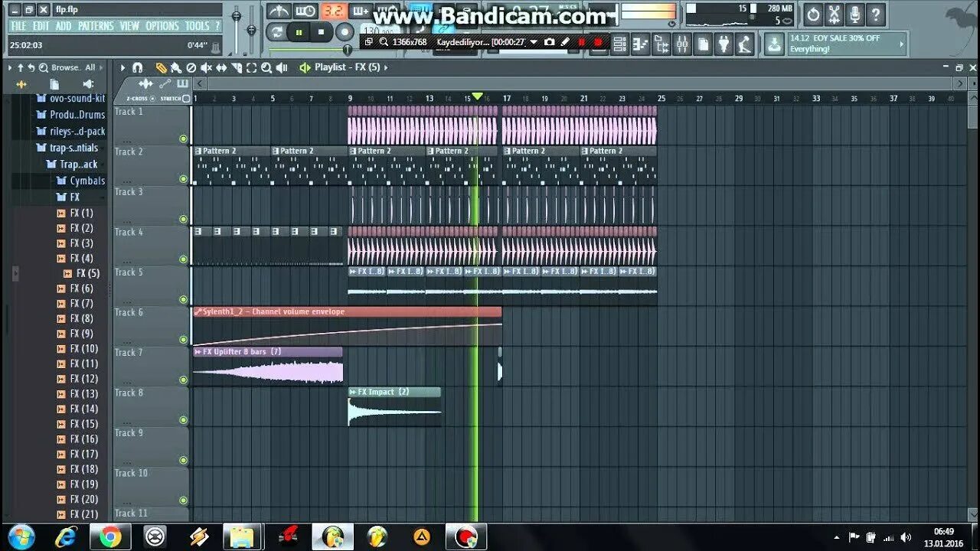Click the master volume slider knob
980x551 pixels.
click(237, 15)
